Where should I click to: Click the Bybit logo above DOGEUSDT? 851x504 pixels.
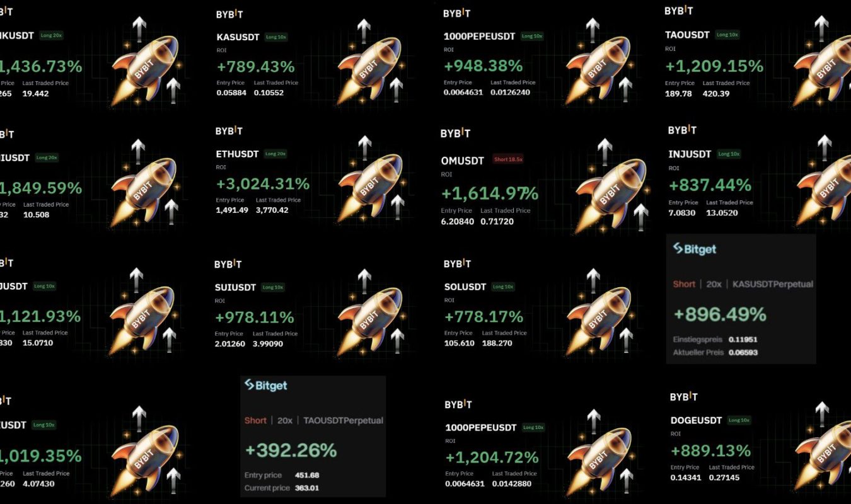tap(683, 397)
